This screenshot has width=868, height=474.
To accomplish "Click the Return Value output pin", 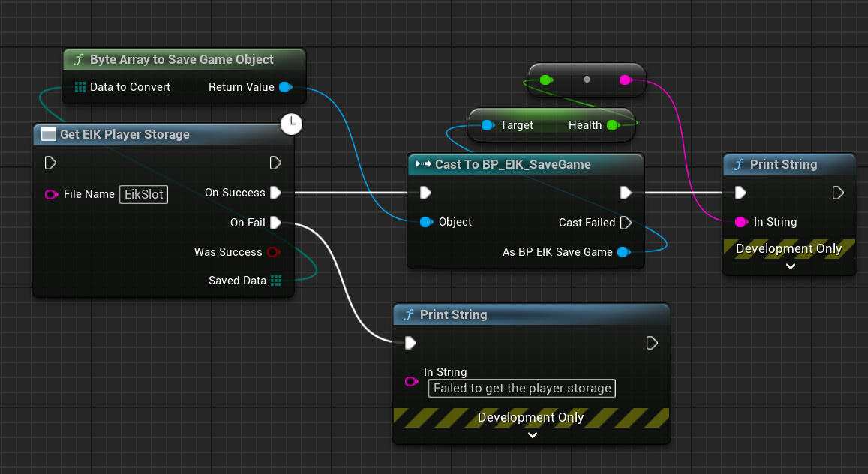I will tap(284, 87).
